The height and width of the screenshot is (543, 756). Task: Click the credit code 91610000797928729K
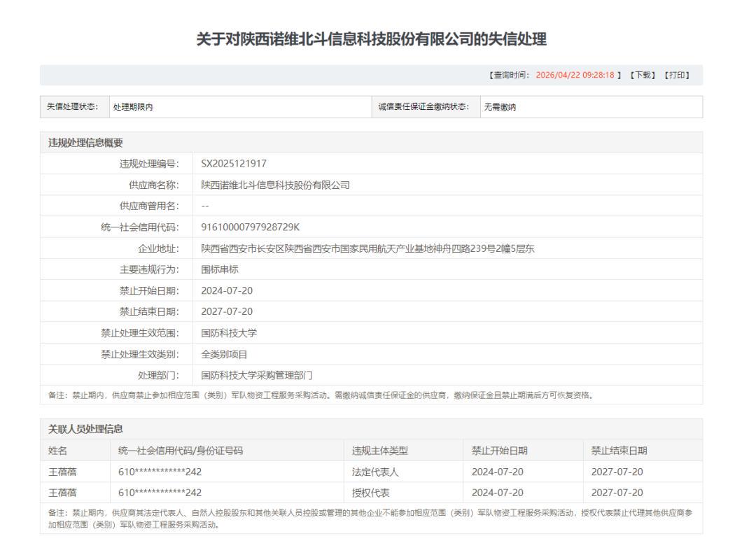click(250, 227)
